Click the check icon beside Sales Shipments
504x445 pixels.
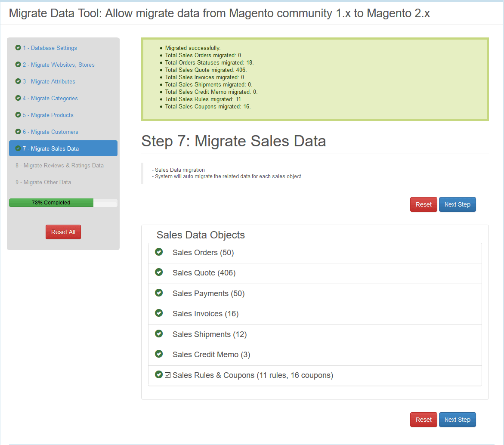click(x=159, y=334)
